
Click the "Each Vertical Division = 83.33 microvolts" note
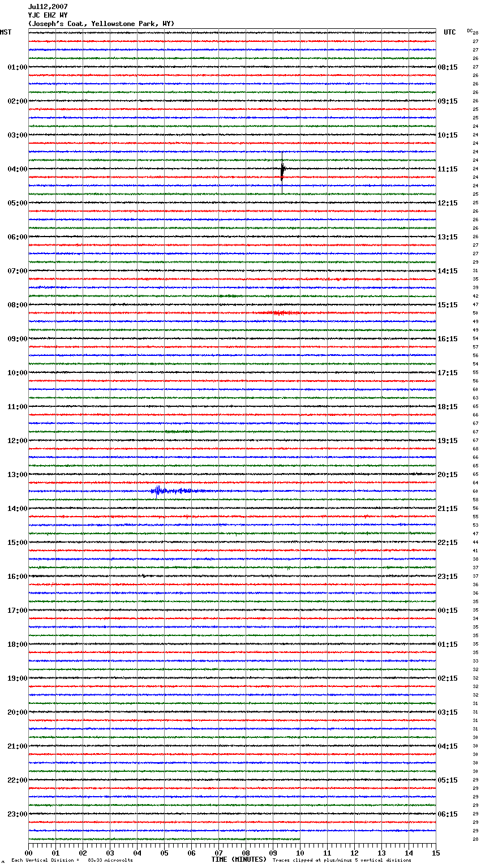pos(72,860)
